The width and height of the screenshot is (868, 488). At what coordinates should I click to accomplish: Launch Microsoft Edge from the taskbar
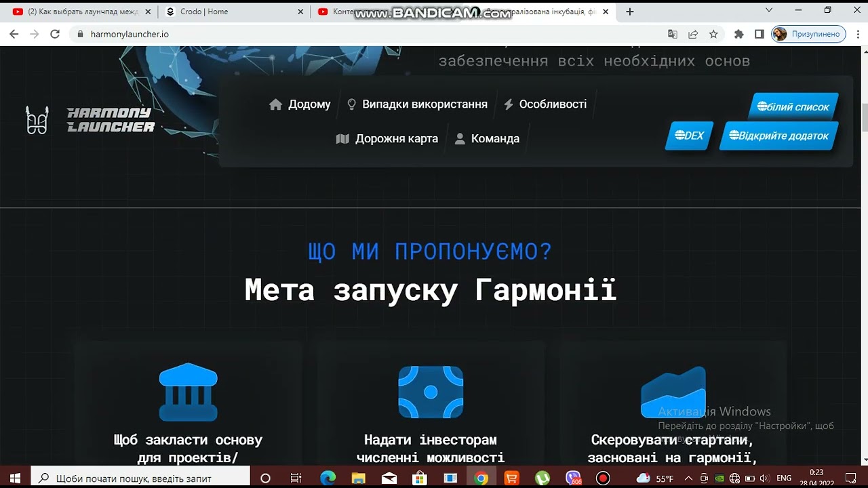(328, 478)
